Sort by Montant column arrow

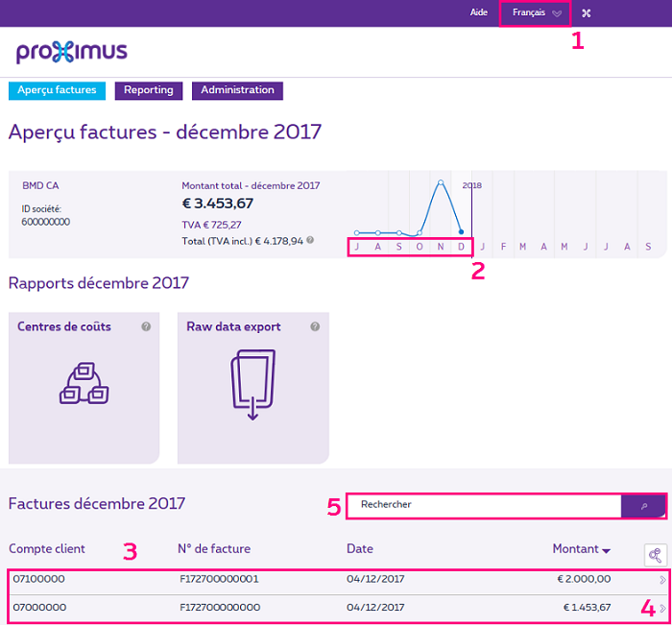click(606, 550)
